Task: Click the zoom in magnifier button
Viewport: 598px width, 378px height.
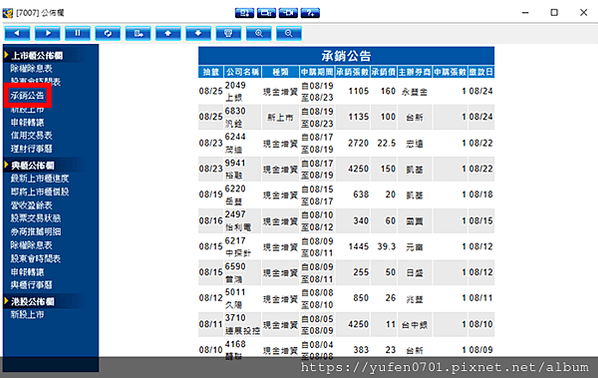Action: point(259,34)
